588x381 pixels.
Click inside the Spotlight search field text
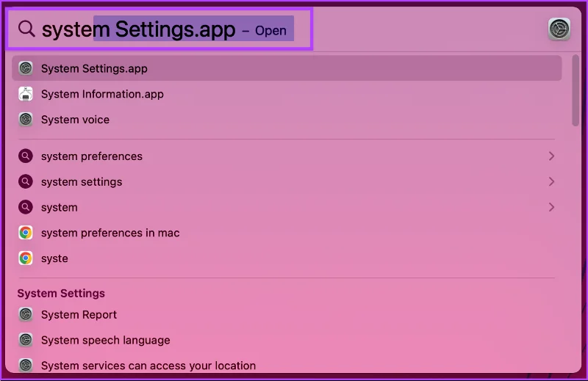(138, 29)
